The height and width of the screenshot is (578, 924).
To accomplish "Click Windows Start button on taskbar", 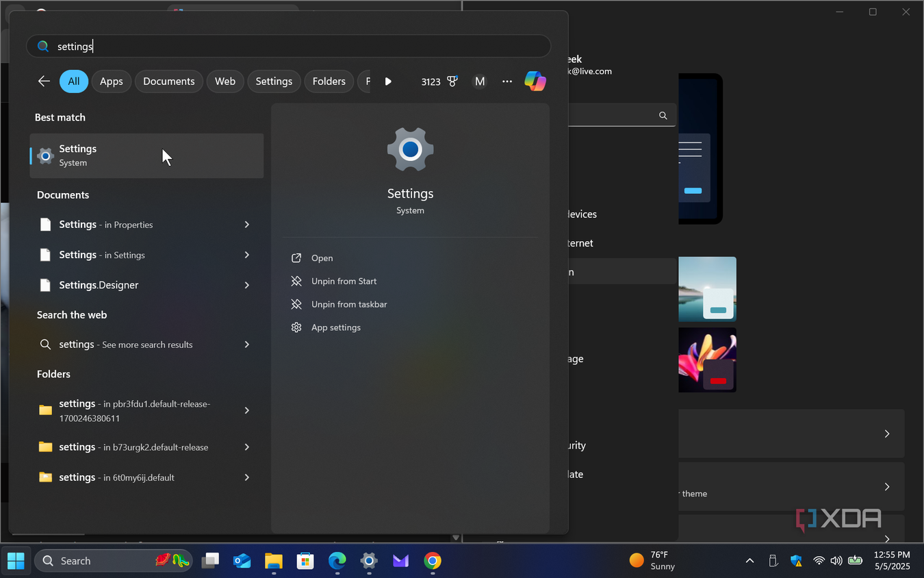I will pos(16,560).
